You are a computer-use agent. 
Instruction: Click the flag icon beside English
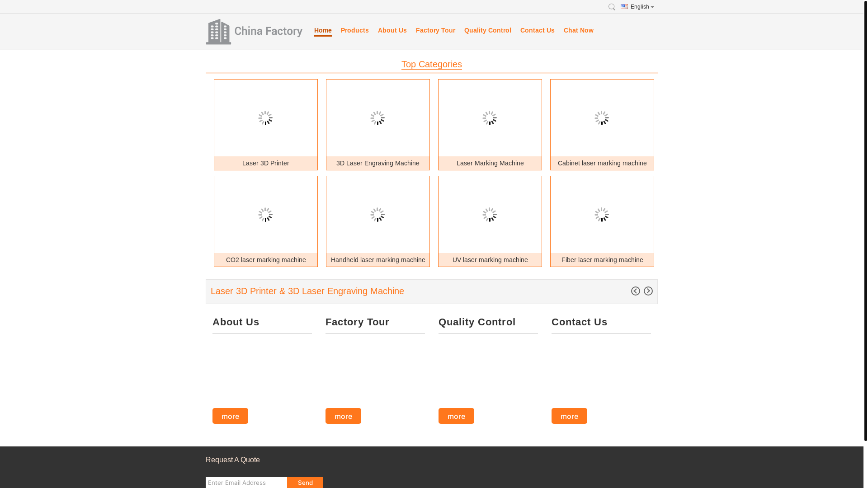624,6
